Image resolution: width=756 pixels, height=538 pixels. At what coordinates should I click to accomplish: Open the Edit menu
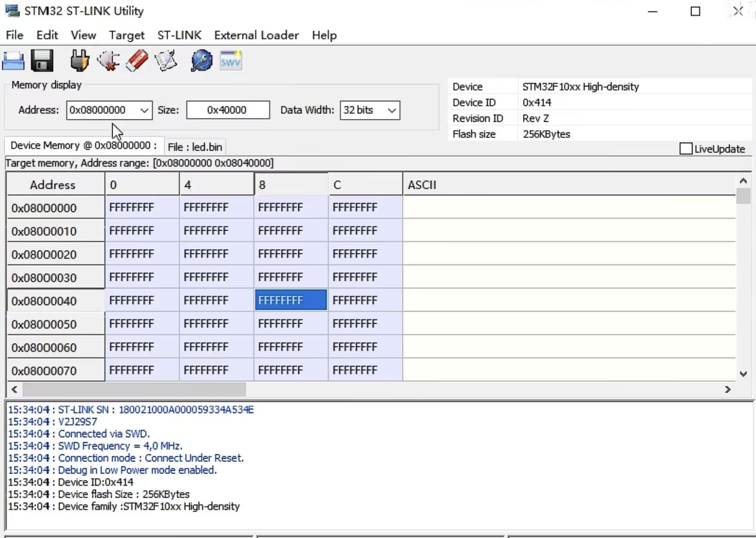tap(47, 35)
